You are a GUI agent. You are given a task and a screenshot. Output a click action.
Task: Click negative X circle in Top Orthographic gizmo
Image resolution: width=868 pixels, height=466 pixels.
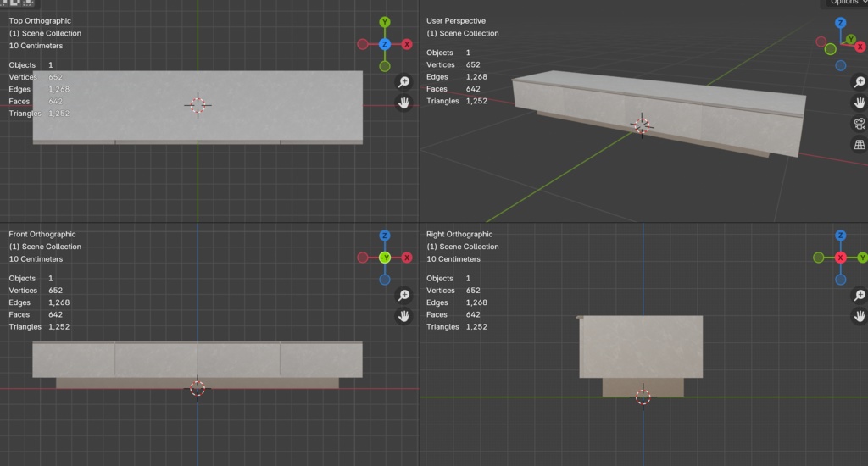(363, 44)
